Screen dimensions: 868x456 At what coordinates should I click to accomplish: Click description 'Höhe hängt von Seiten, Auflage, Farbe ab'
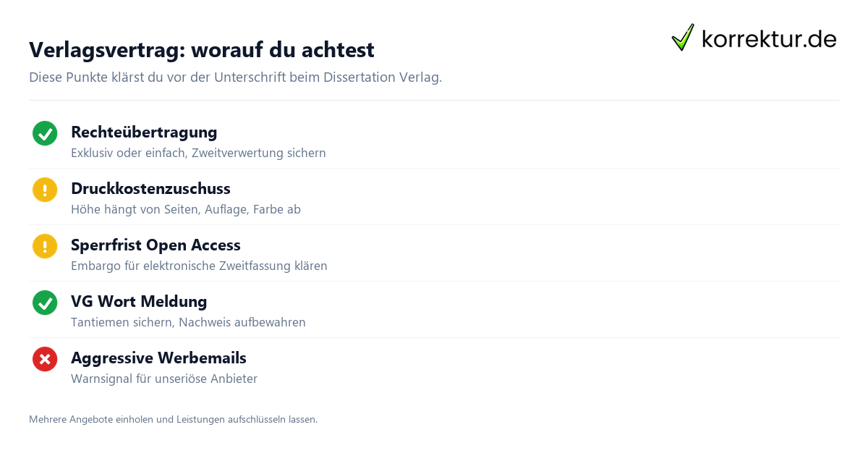(x=186, y=210)
